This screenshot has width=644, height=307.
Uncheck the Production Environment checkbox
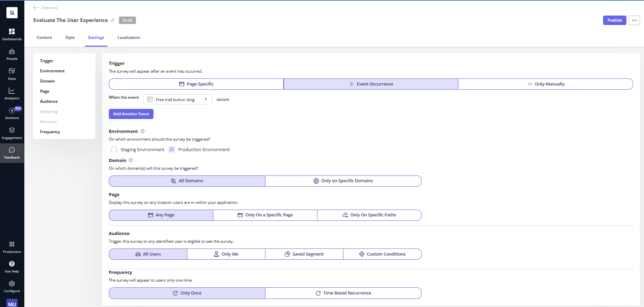172,149
